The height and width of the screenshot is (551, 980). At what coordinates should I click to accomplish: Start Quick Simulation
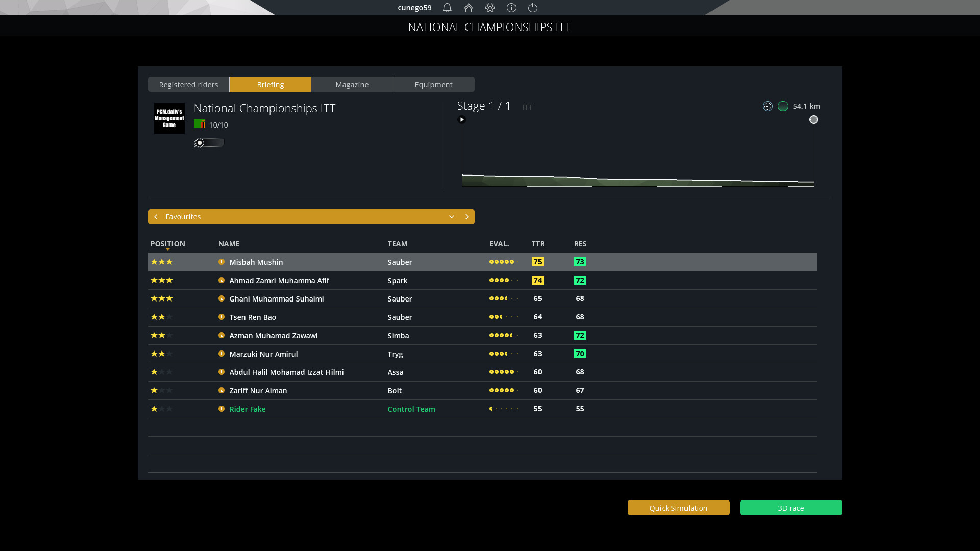pyautogui.click(x=678, y=508)
